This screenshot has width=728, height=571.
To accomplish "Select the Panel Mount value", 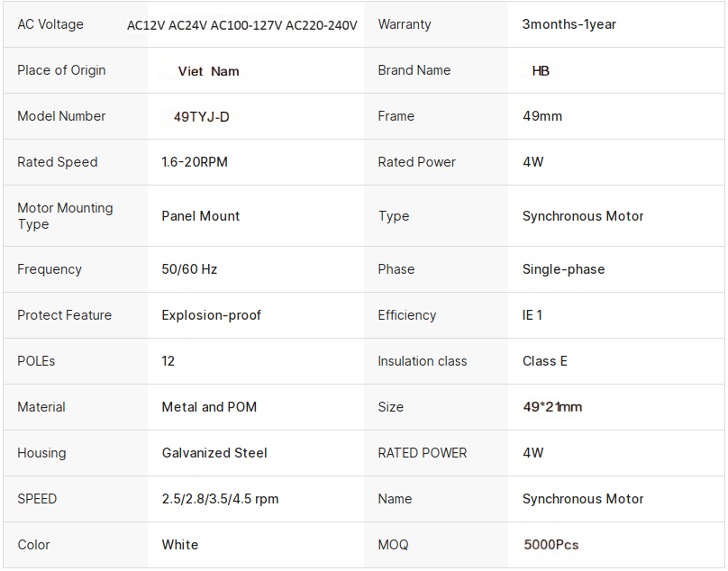I will point(201,216).
